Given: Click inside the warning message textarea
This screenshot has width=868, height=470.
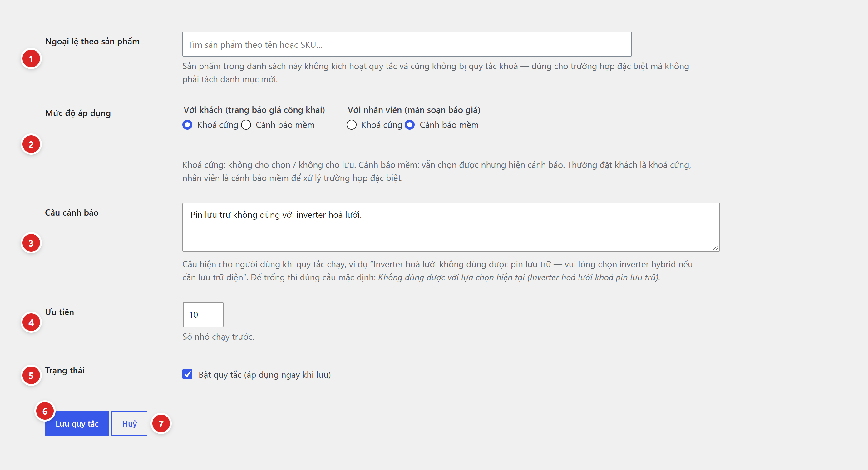Looking at the screenshot, I should (451, 227).
